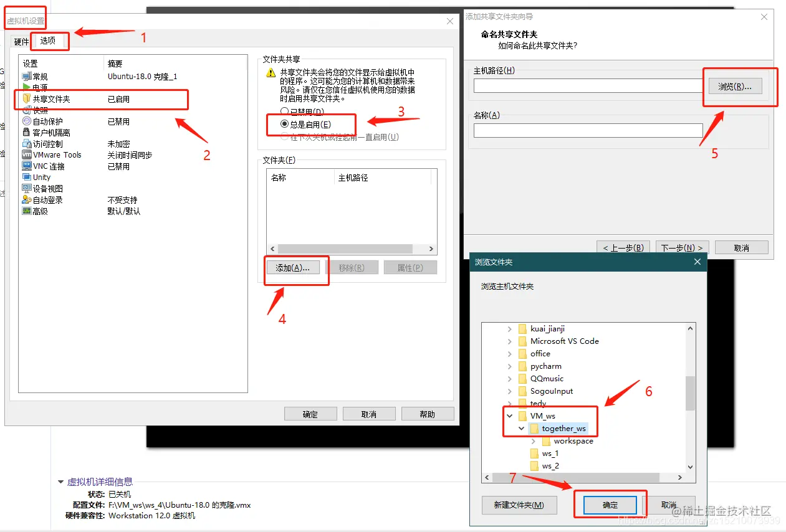Image resolution: width=786 pixels, height=532 pixels.
Task: Collapse the 虚拟机详细信息 section
Action: [61, 482]
